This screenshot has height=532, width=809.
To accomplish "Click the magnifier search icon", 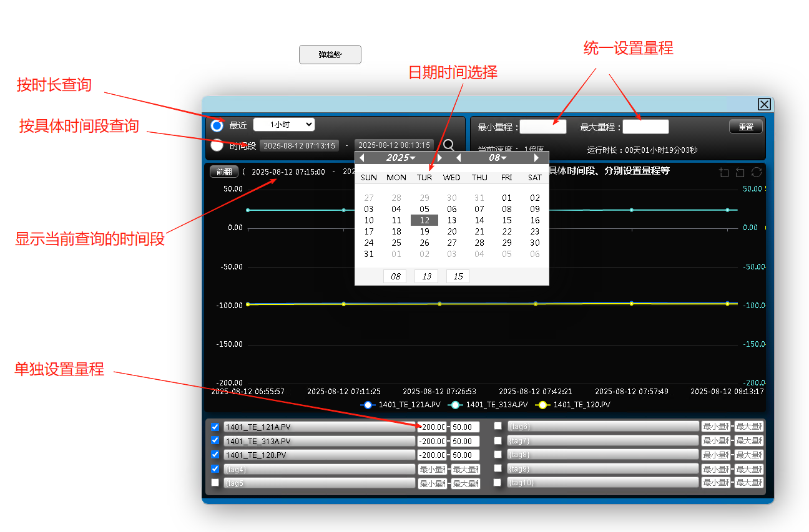I will coord(448,145).
